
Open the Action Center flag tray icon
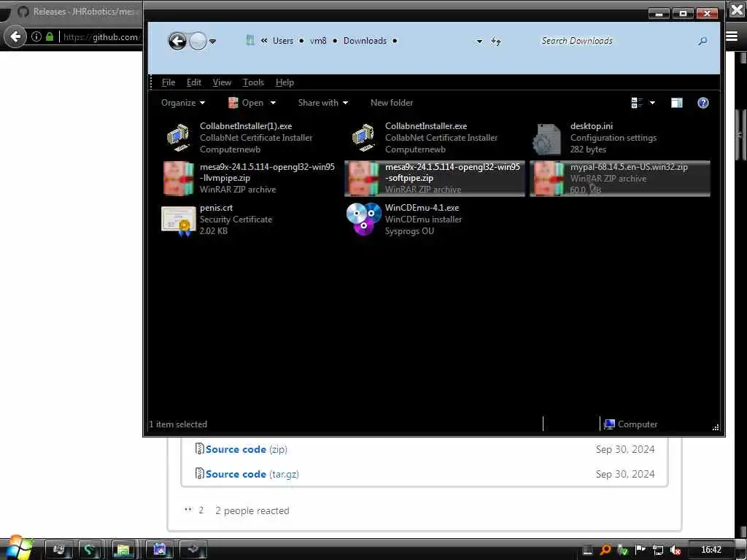640,550
